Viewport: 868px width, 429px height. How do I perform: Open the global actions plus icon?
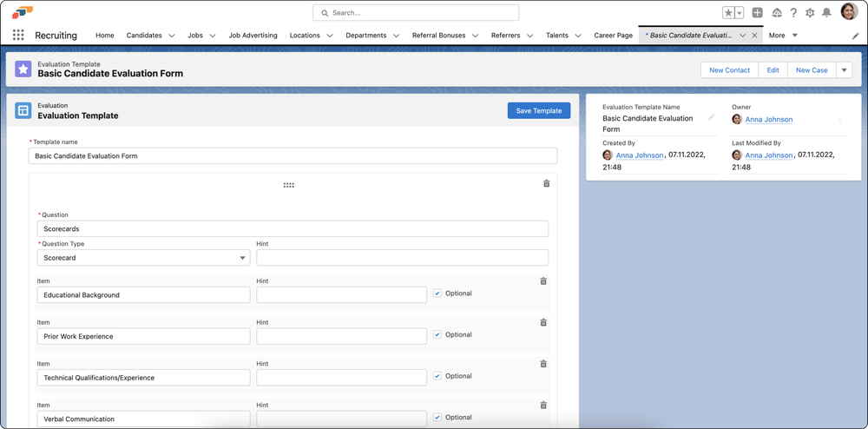pyautogui.click(x=758, y=13)
